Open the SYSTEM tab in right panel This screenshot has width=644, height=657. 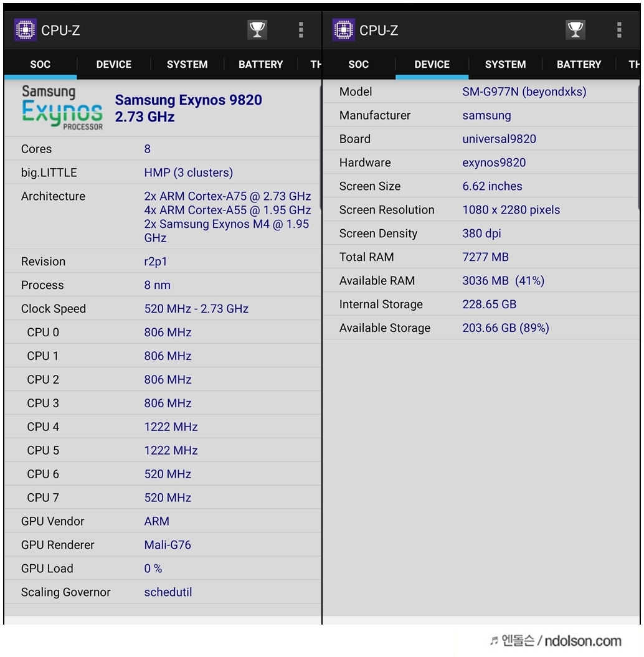coord(505,65)
